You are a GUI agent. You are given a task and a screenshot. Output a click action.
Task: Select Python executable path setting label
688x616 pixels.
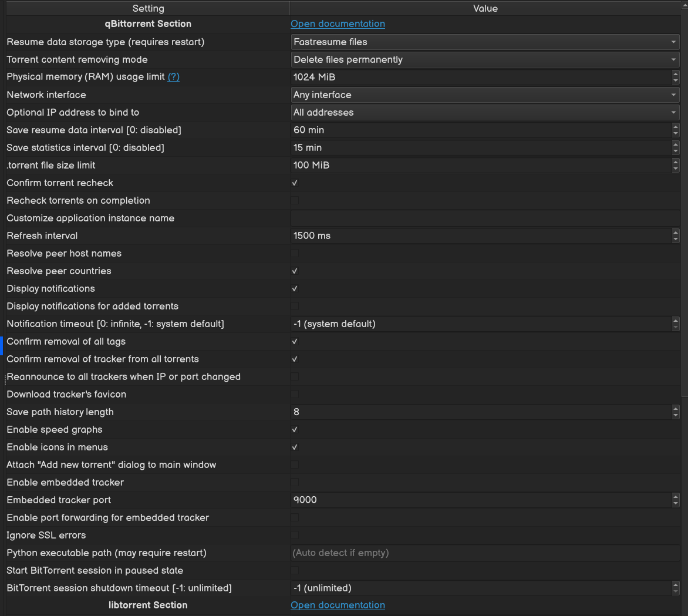[106, 553]
